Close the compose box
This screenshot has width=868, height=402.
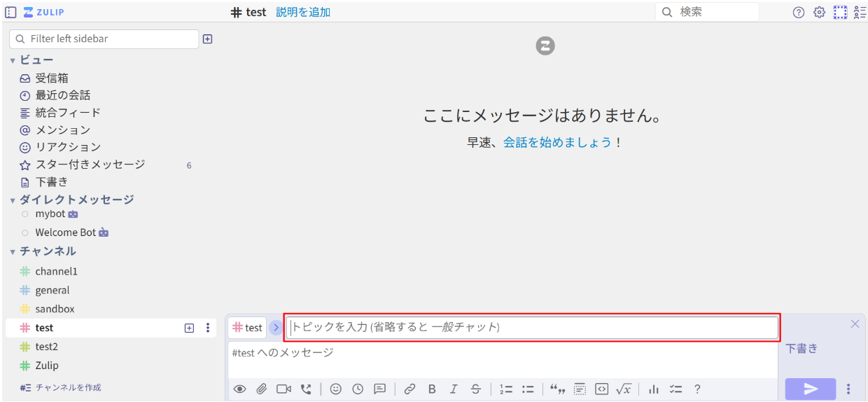(x=855, y=324)
